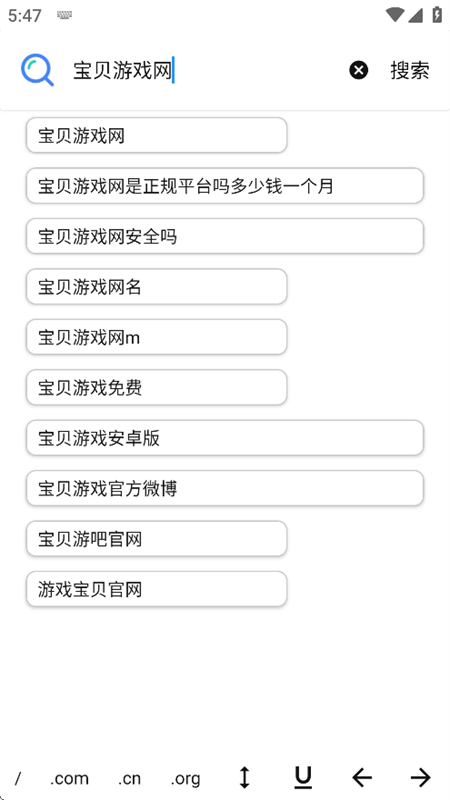The width and height of the screenshot is (450, 800).
Task: Clear the search text with X icon
Action: click(359, 70)
